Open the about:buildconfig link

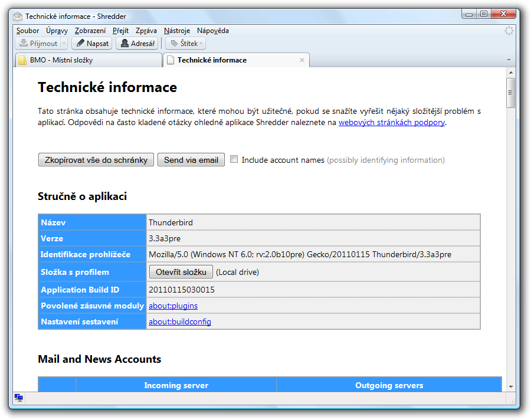[180, 321]
